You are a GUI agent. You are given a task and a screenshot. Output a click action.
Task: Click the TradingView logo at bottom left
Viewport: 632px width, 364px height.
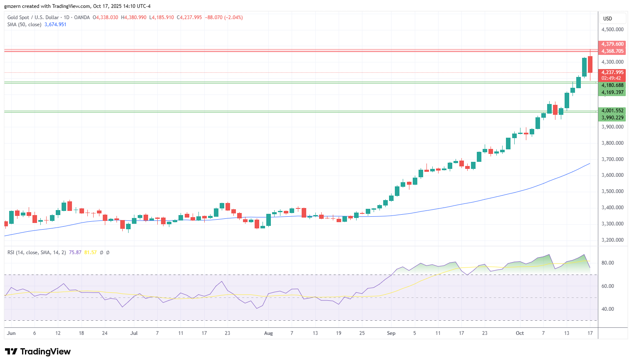coord(38,352)
